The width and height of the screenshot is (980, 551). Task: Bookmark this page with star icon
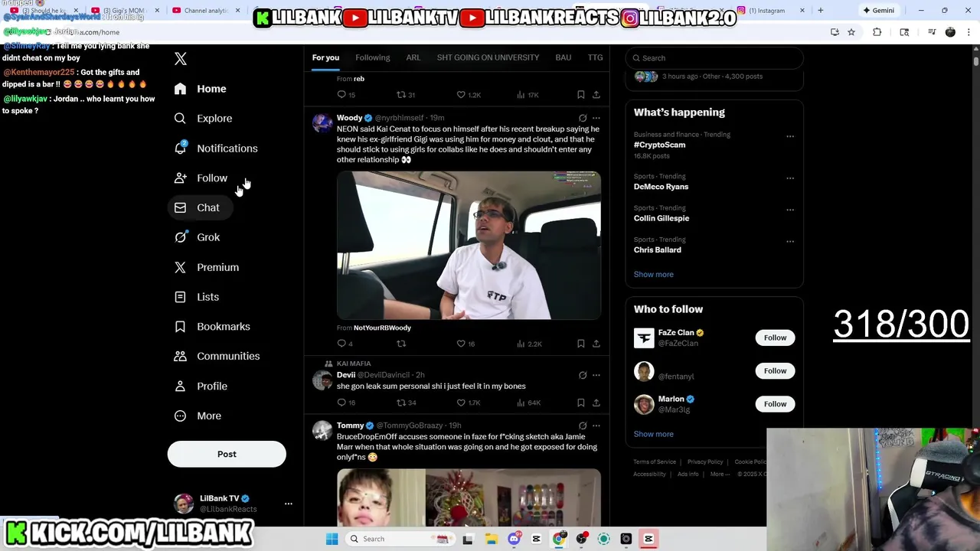click(x=851, y=32)
